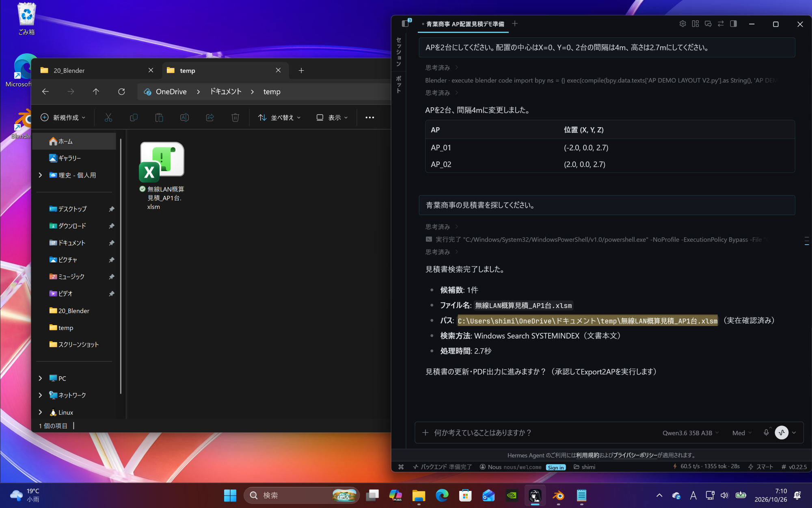Open the 利用規約 link

click(x=588, y=456)
